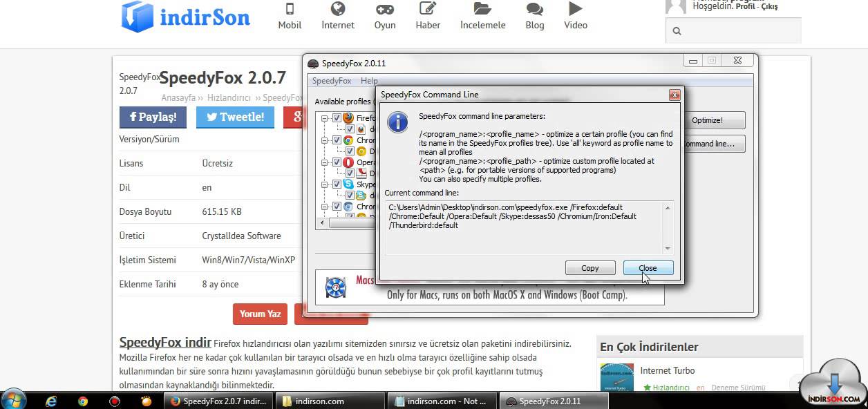The width and height of the screenshot is (868, 409).
Task: Click the command line box scroll-down arrow
Action: click(x=668, y=248)
